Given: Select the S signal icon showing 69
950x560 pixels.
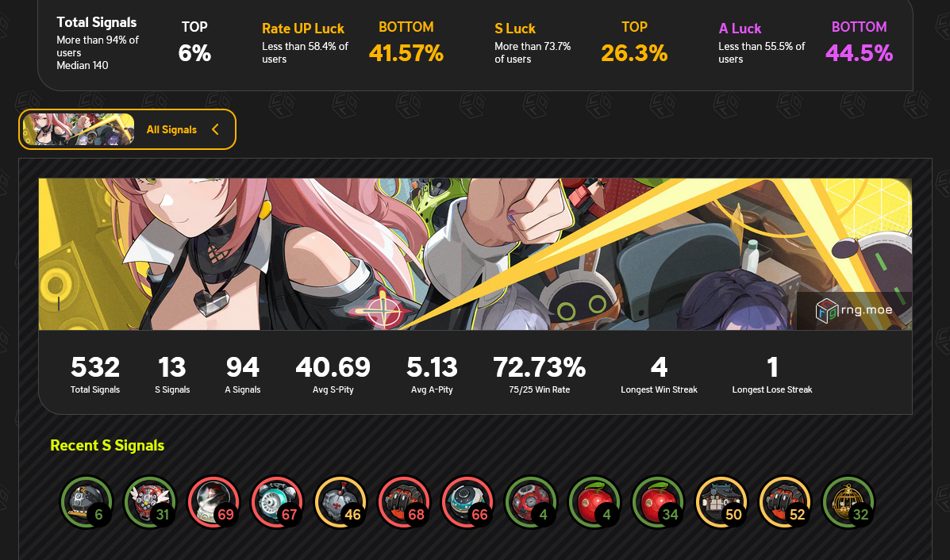Looking at the screenshot, I should [x=213, y=502].
